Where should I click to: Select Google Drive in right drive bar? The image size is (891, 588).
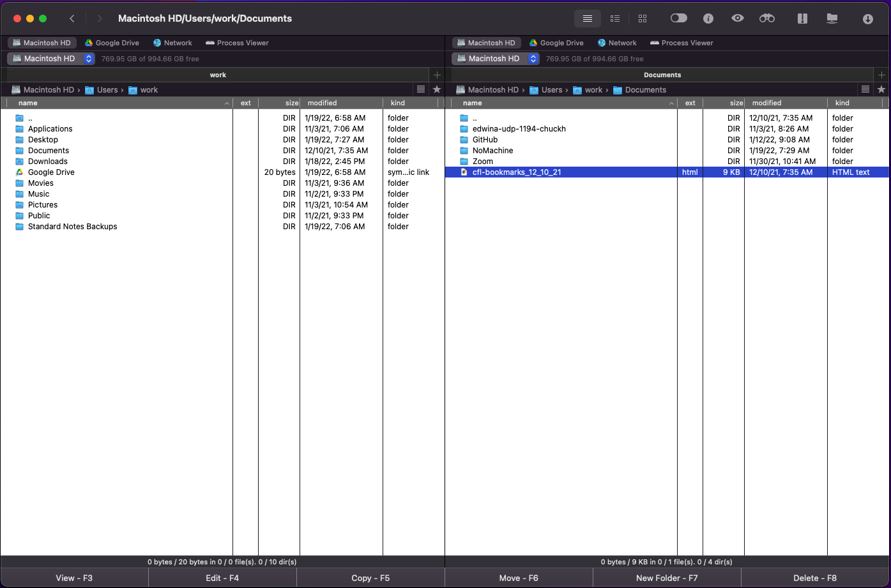click(557, 43)
